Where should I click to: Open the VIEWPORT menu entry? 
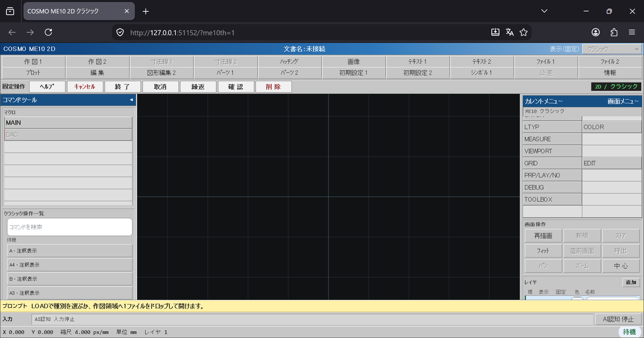pos(552,151)
